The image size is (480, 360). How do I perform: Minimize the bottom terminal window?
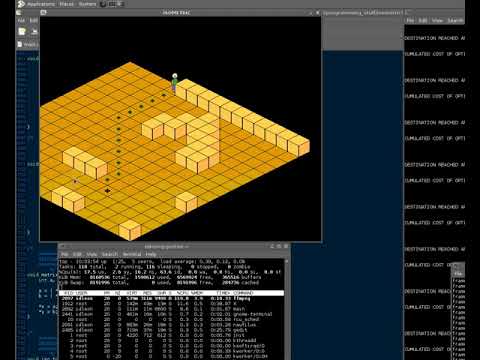tap(272, 246)
